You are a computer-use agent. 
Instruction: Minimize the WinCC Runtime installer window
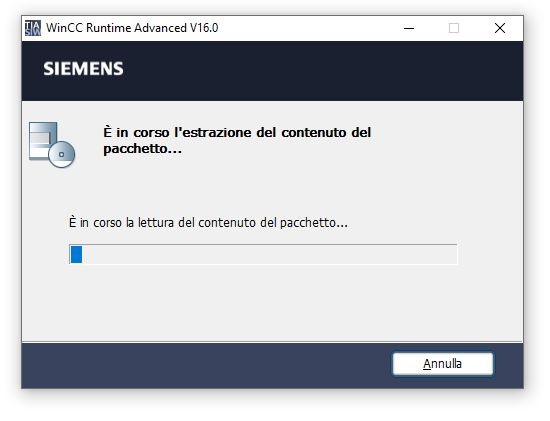[409, 28]
